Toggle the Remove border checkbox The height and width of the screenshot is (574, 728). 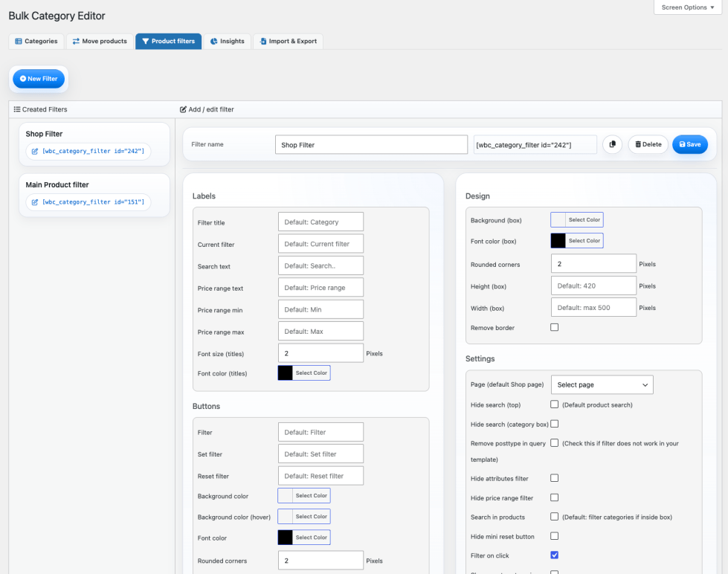(554, 327)
